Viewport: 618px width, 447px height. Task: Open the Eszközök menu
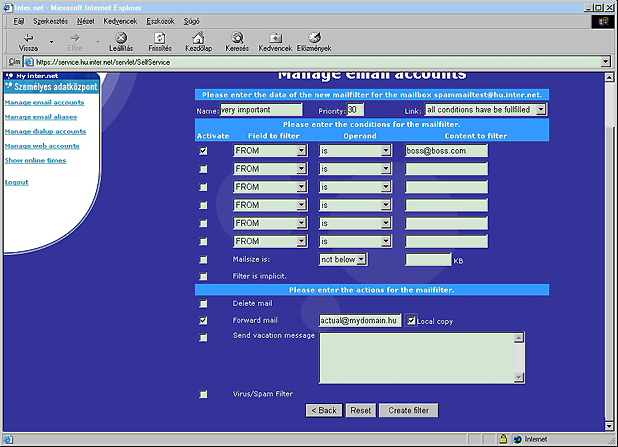click(160, 21)
